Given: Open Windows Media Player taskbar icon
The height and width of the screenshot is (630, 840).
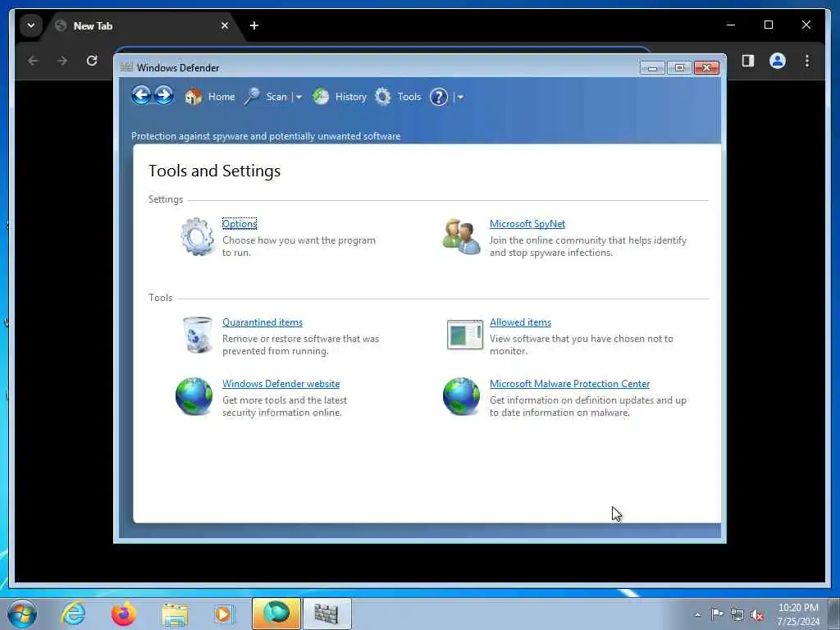Looking at the screenshot, I should 224,614.
